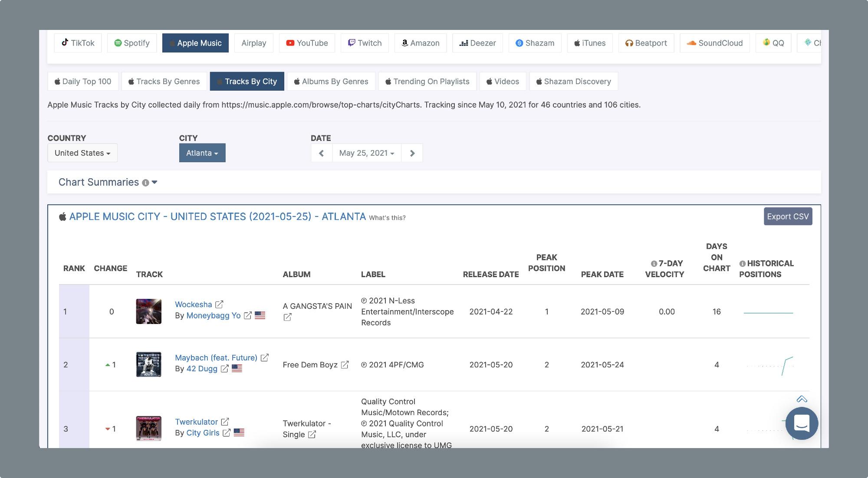868x478 pixels.
Task: Click the What's this? link
Action: [387, 218]
